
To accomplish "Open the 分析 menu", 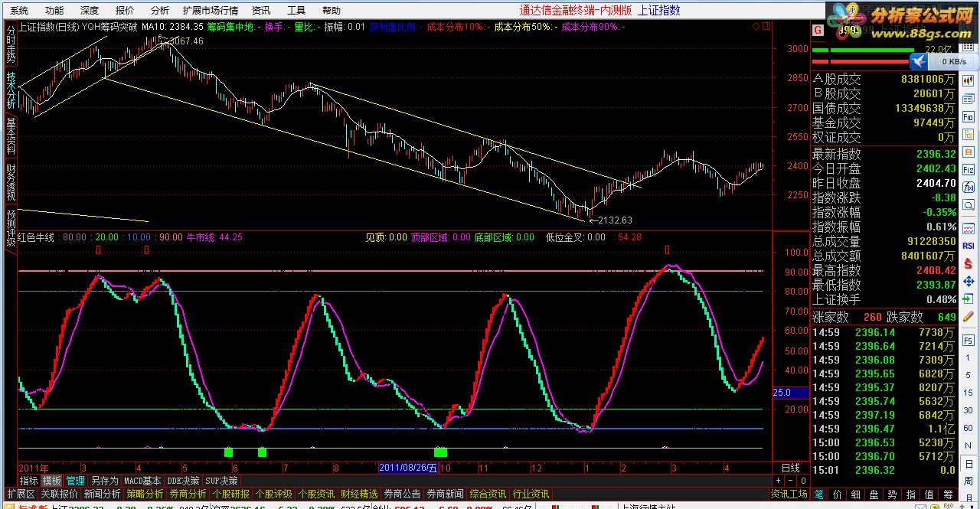I will [x=160, y=11].
